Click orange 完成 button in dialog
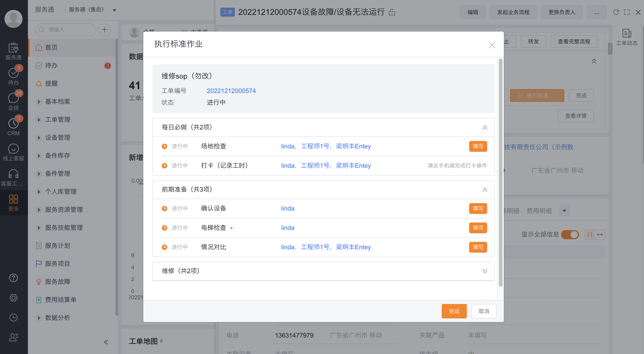 click(454, 311)
